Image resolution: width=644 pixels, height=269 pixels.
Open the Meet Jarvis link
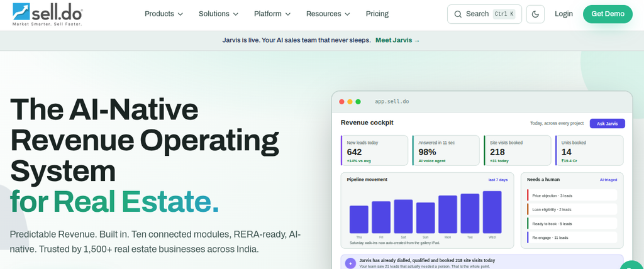[x=397, y=40]
